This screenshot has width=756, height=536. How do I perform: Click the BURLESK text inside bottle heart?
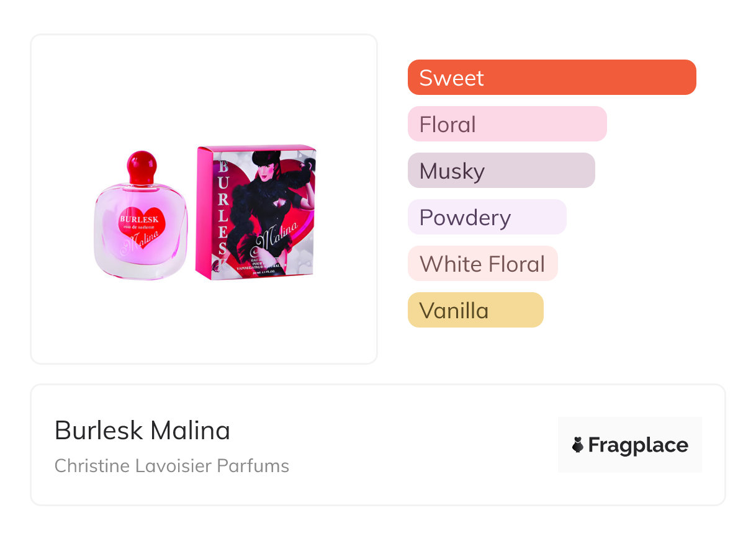140,219
